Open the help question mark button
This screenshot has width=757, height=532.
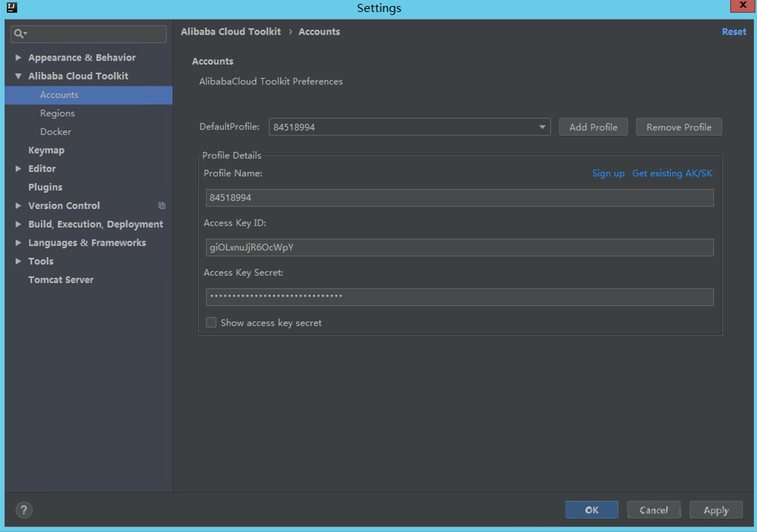[24, 510]
